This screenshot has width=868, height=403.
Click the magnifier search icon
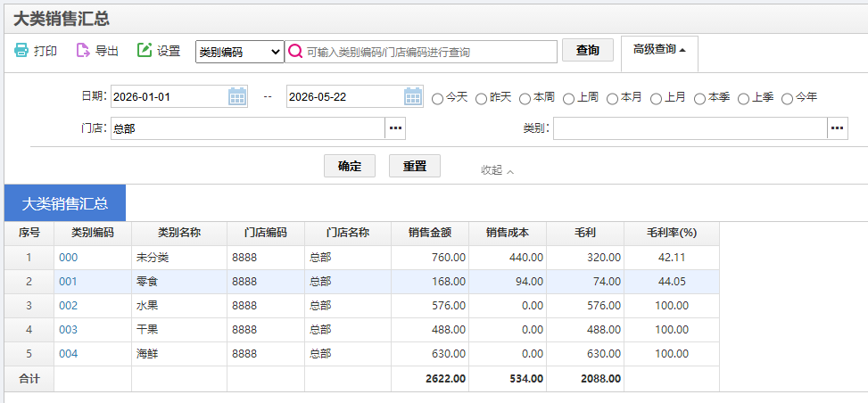[x=295, y=52]
